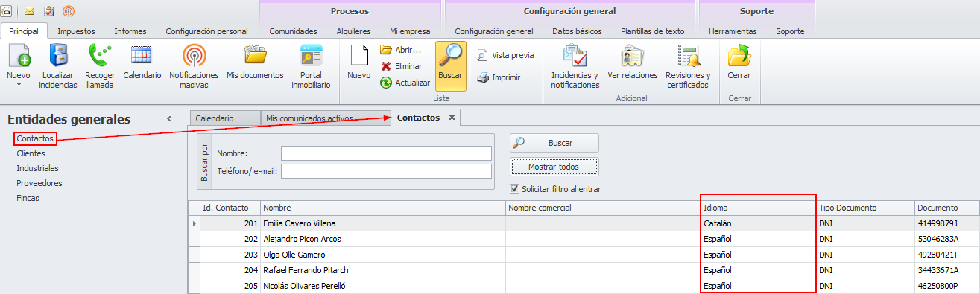
Task: Open the application logo menu icon
Action: coord(5,11)
